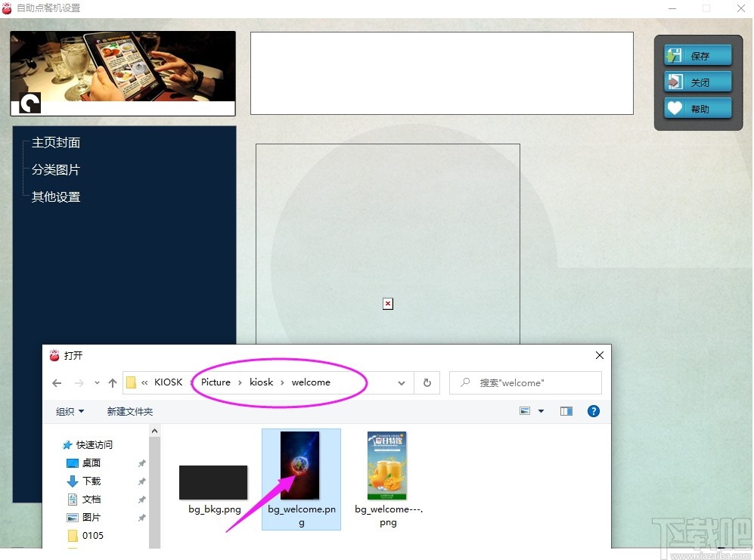Unpin 桌面 pin icon
Image resolution: width=754 pixels, height=560 pixels.
142,463
